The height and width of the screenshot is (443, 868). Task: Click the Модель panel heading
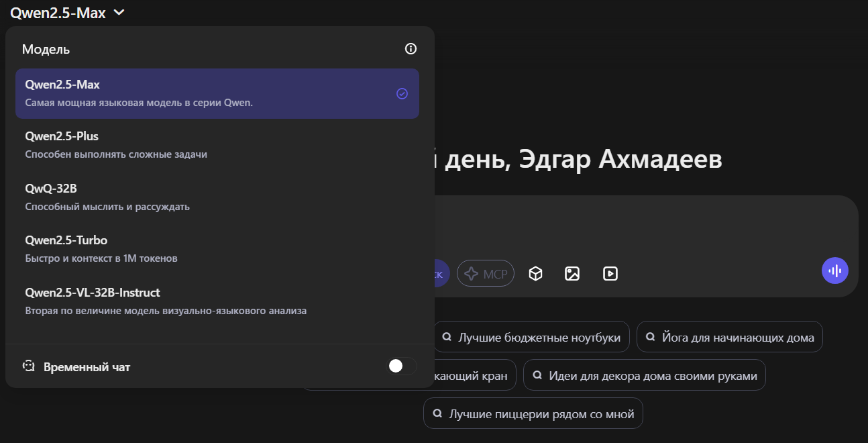[46, 49]
